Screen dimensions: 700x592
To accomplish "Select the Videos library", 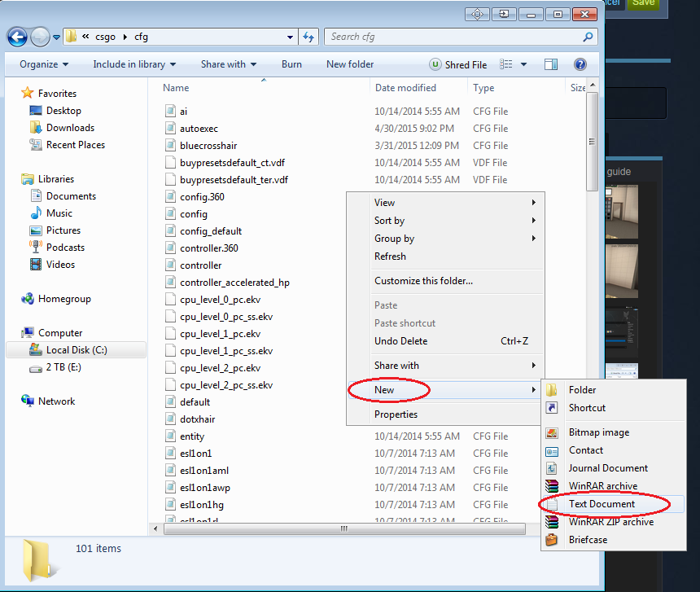I will click(x=52, y=265).
